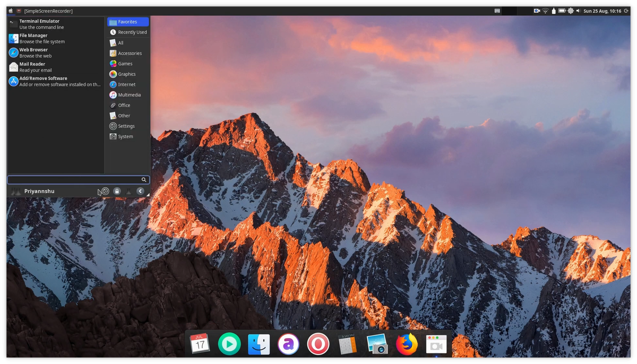This screenshot has height=364, width=637.
Task: Open the Settings category
Action: pos(128,126)
